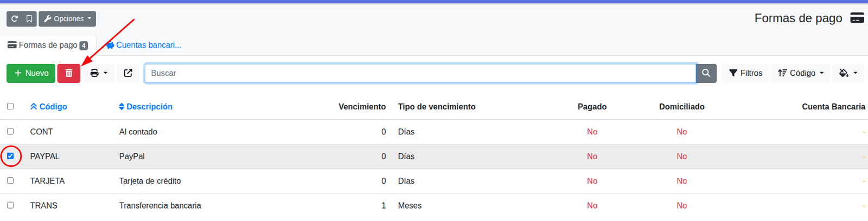This screenshot has width=868, height=221.
Task: Sort by the Descripción column header
Action: point(145,107)
